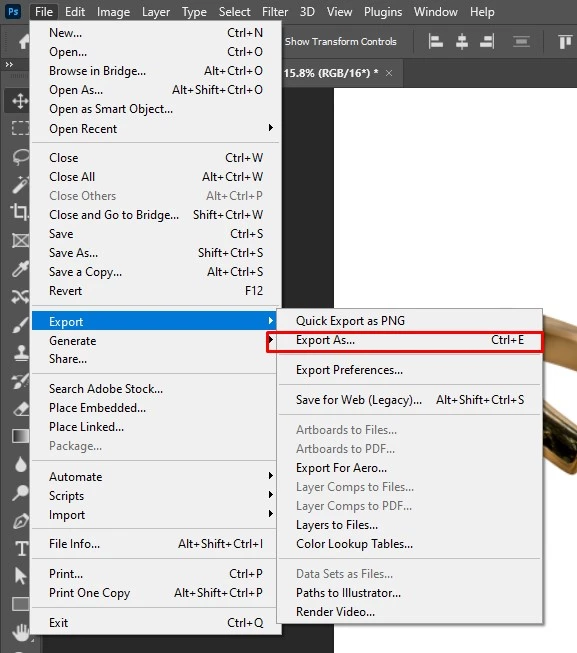Click Save a Copy… menu item
This screenshot has height=653, width=577.
[156, 272]
